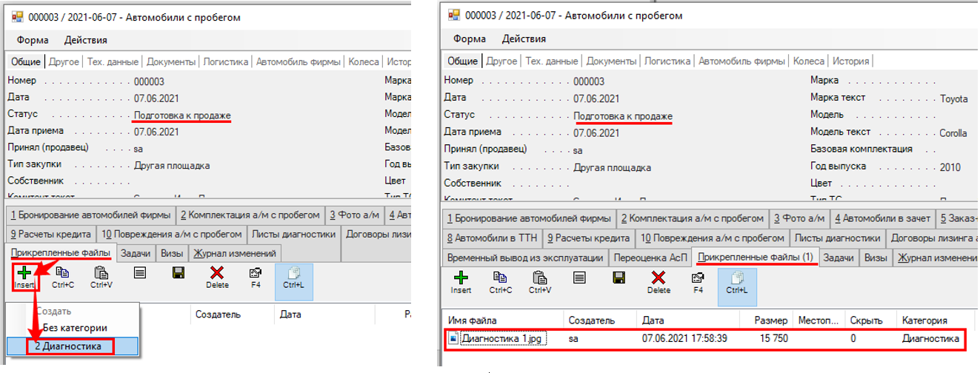Click the F4 icon in the right window toolbar

point(698,278)
